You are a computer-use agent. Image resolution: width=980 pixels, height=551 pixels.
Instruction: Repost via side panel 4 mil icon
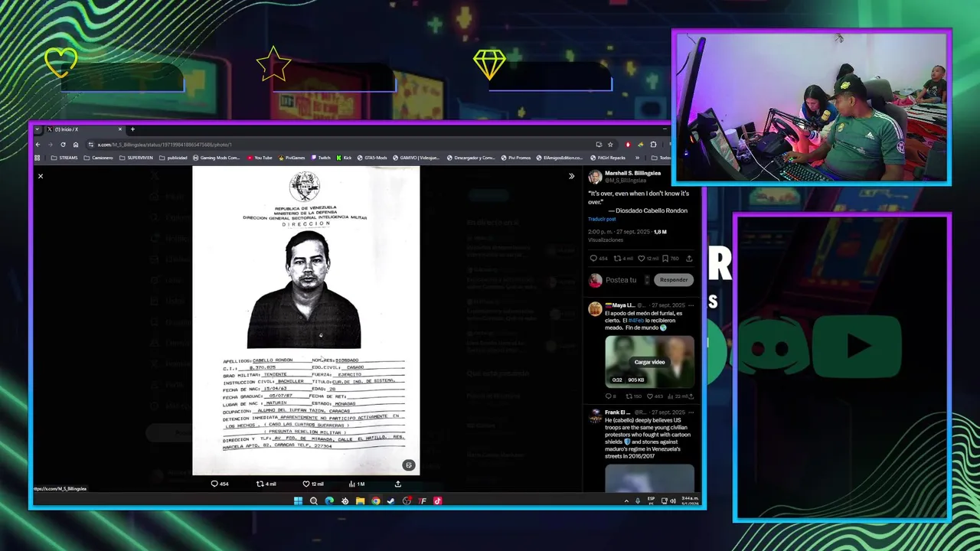click(623, 259)
